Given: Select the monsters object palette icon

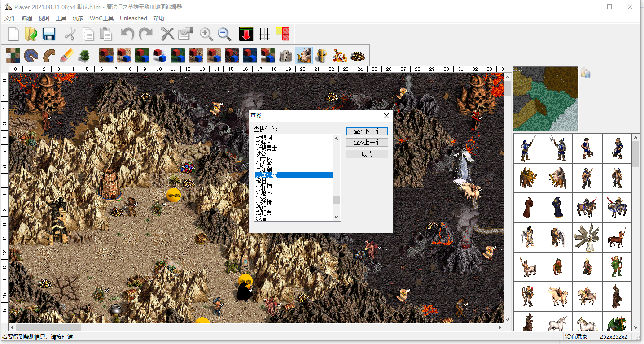Looking at the screenshot, I should [x=304, y=56].
